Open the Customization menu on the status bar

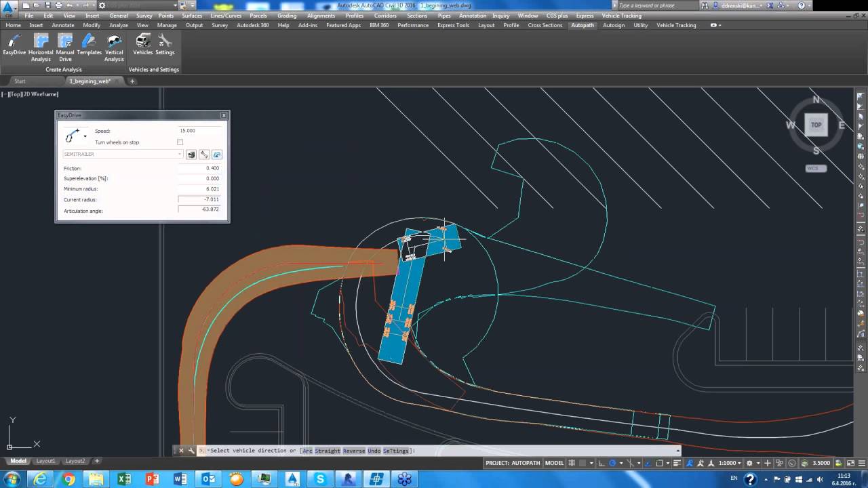coord(861,463)
